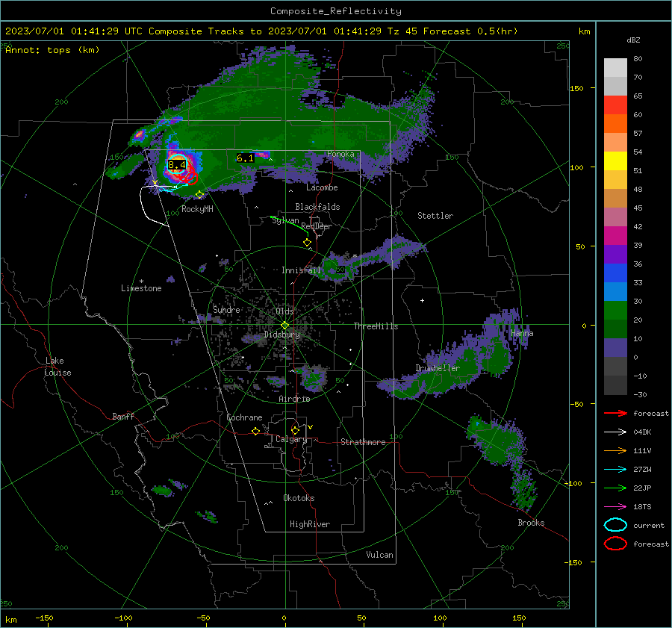Click the 'Annot: tops (km)' annotation label
This screenshot has height=628, width=672.
point(52,50)
